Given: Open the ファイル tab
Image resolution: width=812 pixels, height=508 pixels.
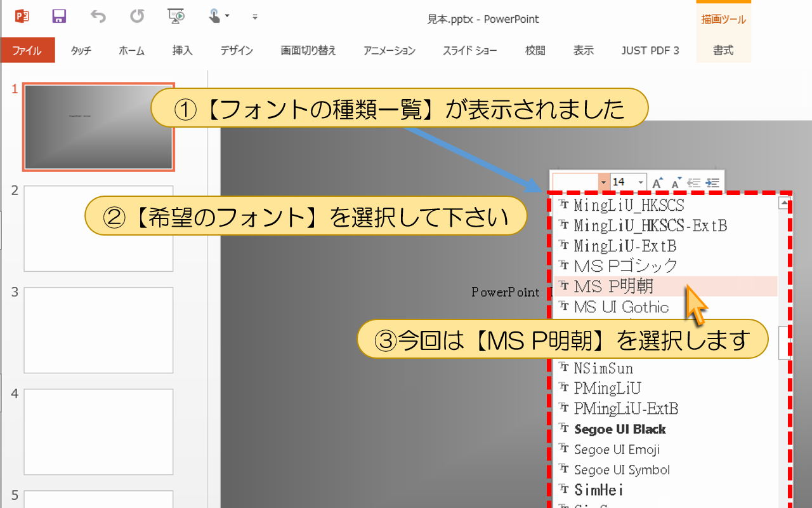Looking at the screenshot, I should 27,51.
